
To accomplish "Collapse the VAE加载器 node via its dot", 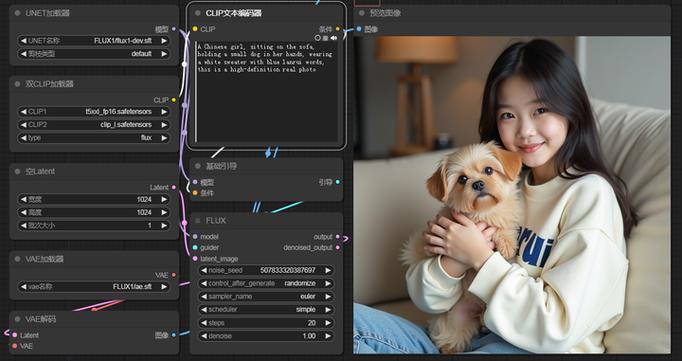I will point(17,259).
